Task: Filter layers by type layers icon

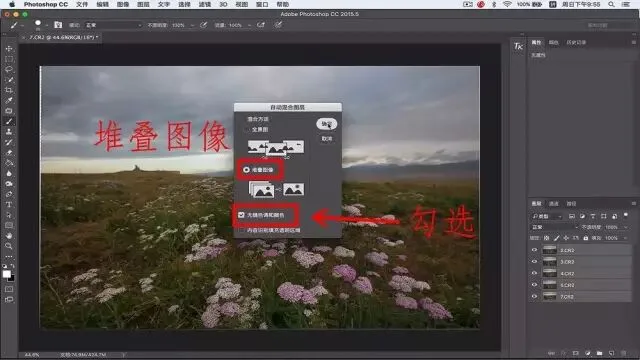Action: [x=593, y=216]
